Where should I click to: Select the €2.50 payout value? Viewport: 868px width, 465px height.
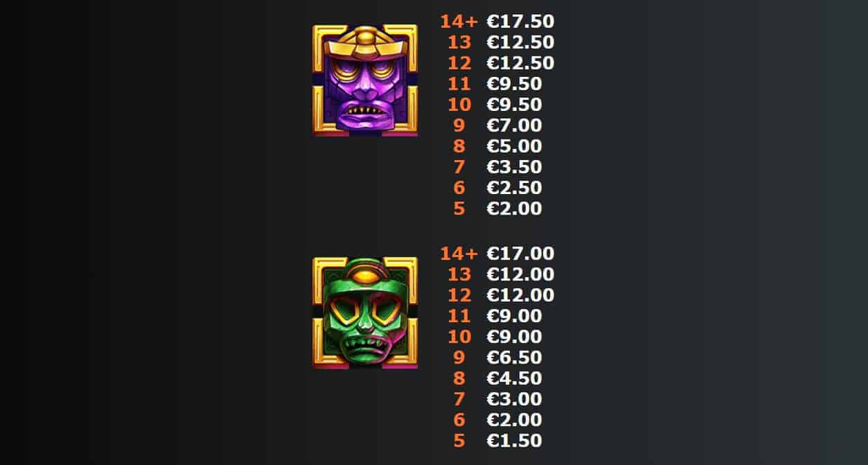[x=515, y=188]
